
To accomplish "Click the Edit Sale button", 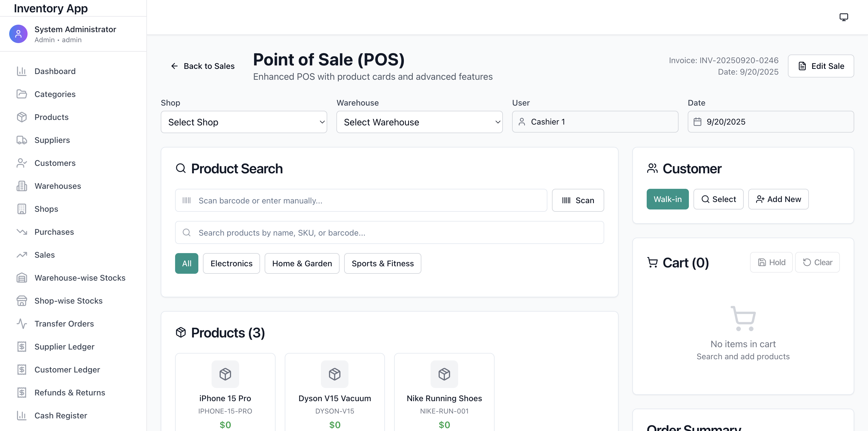I will click(x=821, y=66).
